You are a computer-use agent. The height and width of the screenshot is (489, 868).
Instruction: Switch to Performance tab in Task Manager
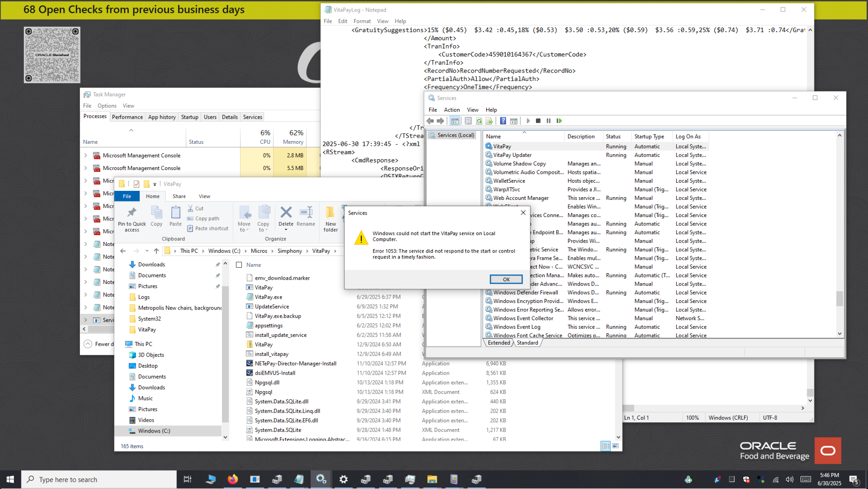[x=127, y=117]
